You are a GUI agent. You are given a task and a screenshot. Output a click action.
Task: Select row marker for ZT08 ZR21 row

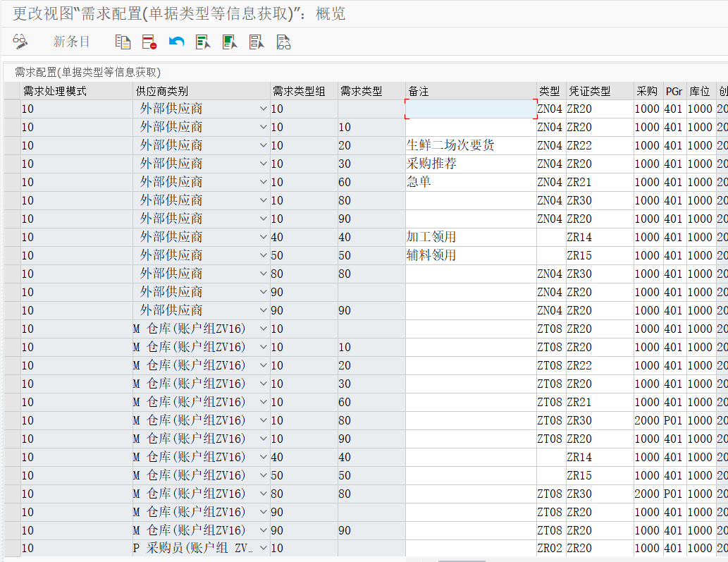click(x=12, y=402)
